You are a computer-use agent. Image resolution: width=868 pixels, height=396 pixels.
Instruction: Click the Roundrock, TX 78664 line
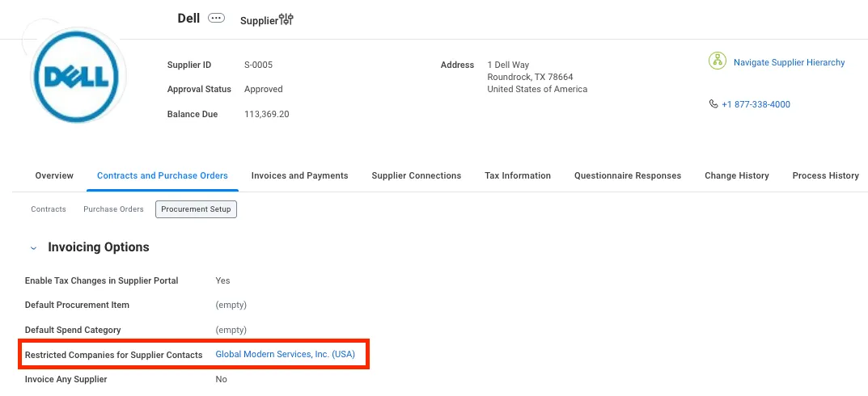coord(530,77)
